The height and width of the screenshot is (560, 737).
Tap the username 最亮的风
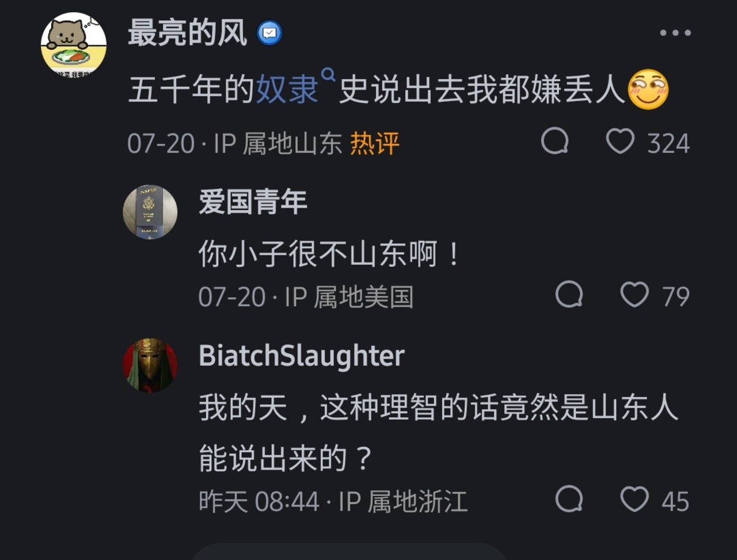pyautogui.click(x=187, y=33)
